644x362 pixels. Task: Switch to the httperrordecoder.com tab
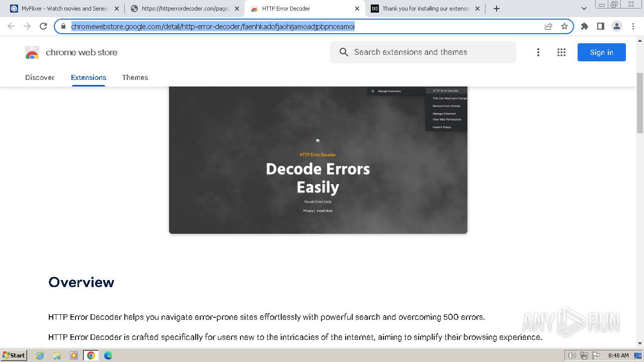coord(184,9)
